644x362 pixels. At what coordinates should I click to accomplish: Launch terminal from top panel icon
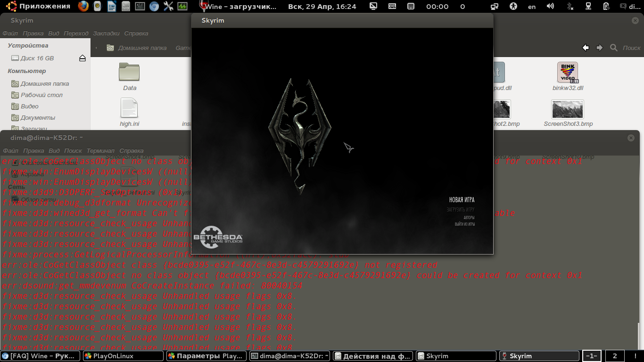point(140,6)
